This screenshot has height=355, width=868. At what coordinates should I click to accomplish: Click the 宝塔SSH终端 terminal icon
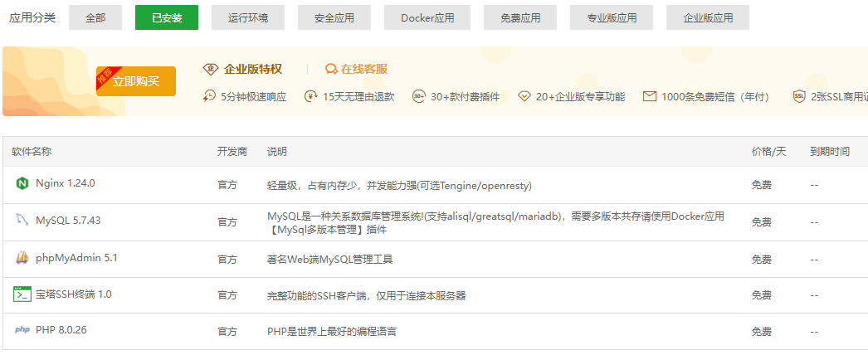(x=22, y=294)
